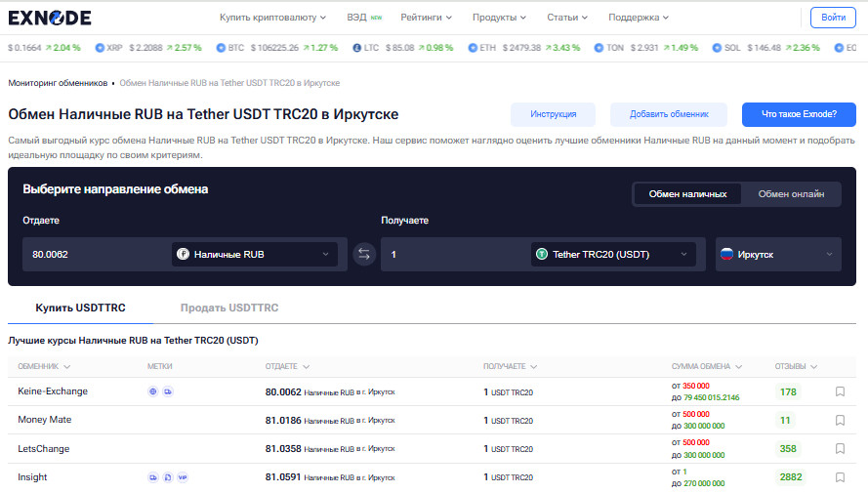Click VIP tag icon on Insight
Viewport: 868px width, 493px height.
(x=183, y=477)
